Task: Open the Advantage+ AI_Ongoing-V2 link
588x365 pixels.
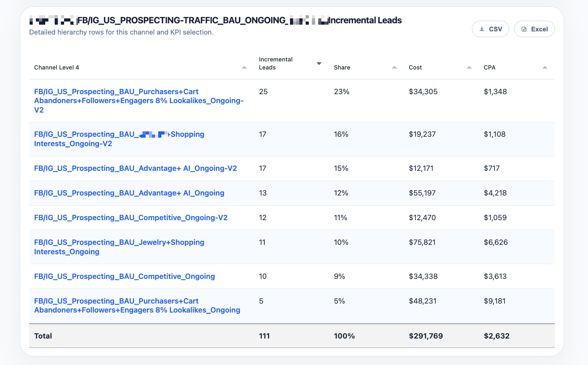Action: [135, 169]
